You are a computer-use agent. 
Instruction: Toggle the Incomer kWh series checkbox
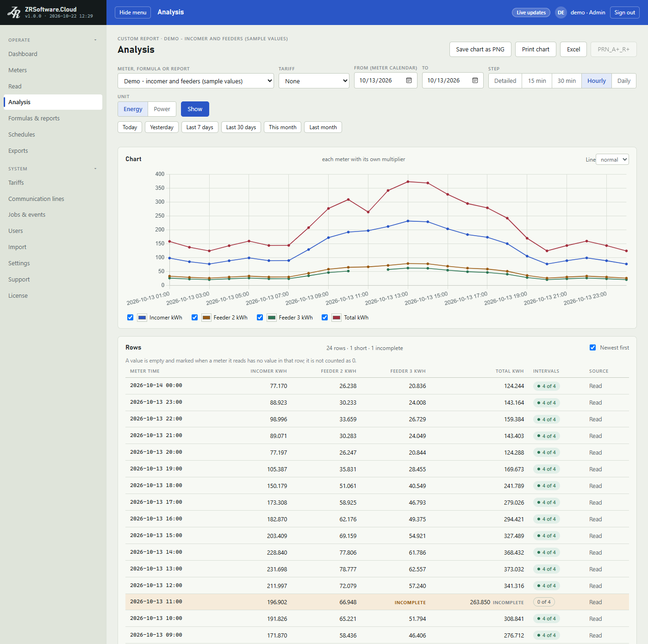tap(131, 318)
